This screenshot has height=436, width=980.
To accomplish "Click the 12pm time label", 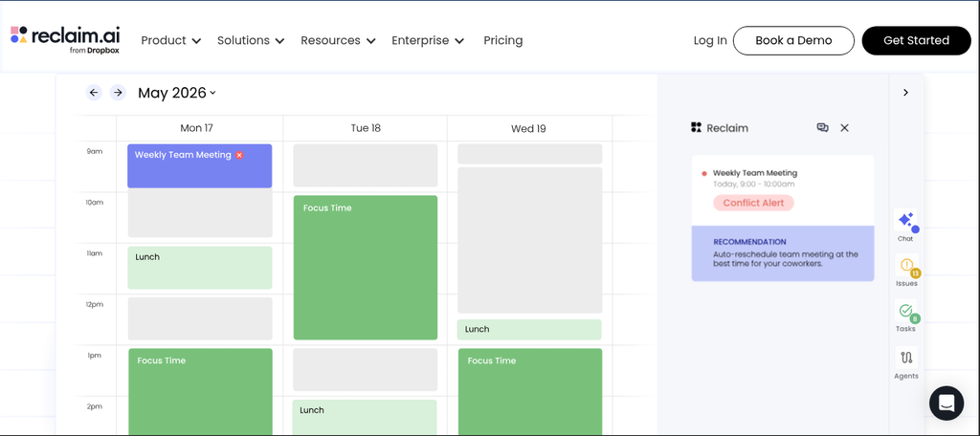I will pyautogui.click(x=95, y=304).
